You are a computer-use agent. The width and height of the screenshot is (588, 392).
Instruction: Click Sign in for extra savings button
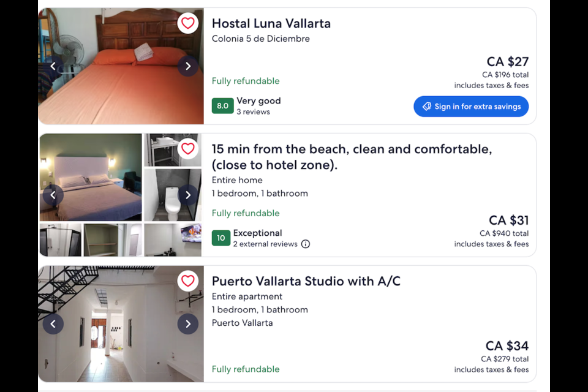click(471, 107)
